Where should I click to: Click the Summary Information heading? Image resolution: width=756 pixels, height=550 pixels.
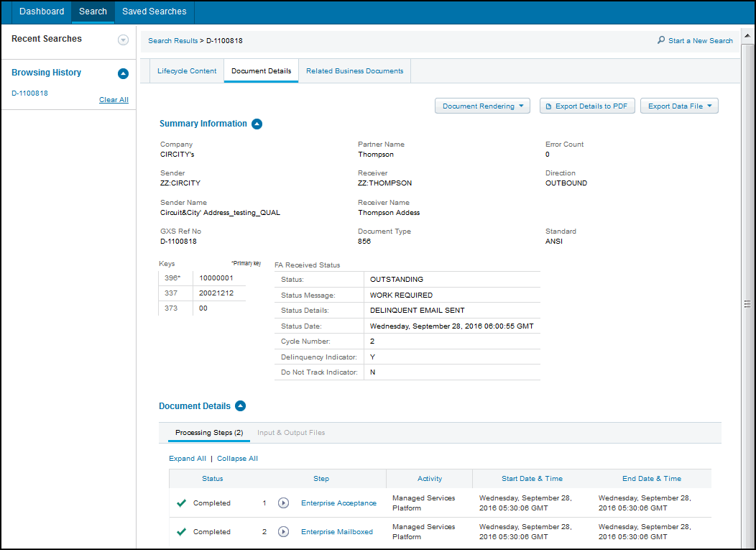coord(203,124)
